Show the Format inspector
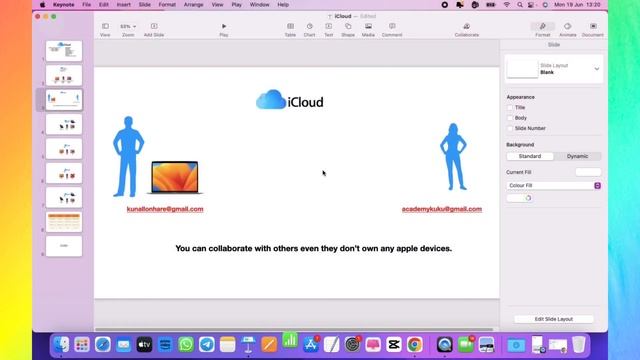Image resolution: width=640 pixels, height=360 pixels. [x=542, y=29]
